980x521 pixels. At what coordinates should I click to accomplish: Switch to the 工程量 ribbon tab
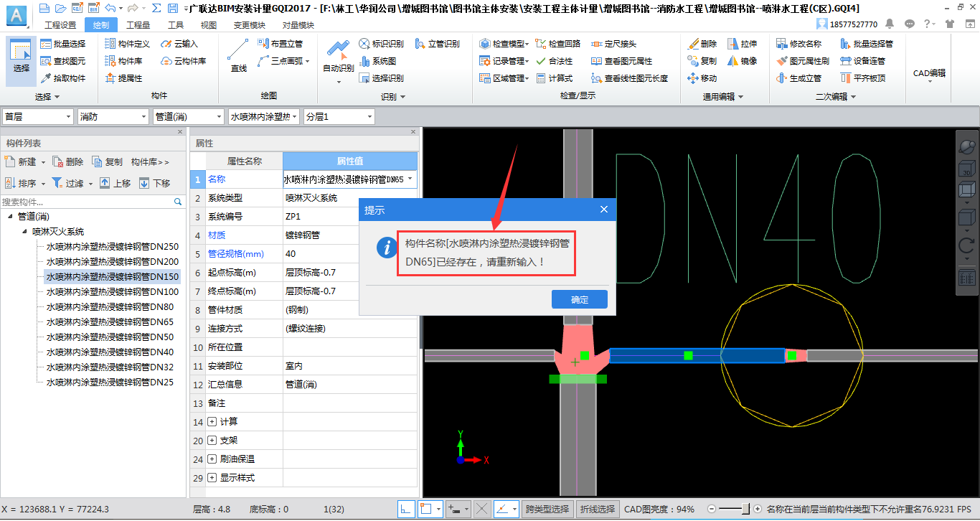click(138, 25)
